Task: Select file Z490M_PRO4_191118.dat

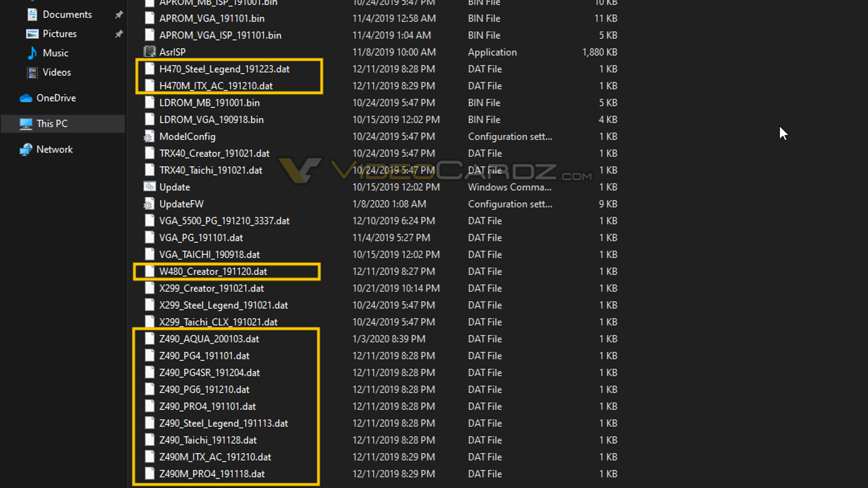Action: [212, 474]
